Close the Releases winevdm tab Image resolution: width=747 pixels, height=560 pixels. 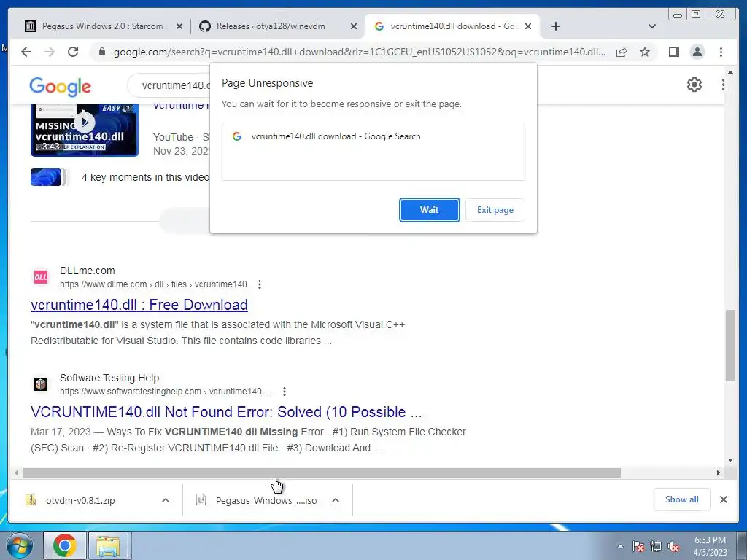coord(354,27)
